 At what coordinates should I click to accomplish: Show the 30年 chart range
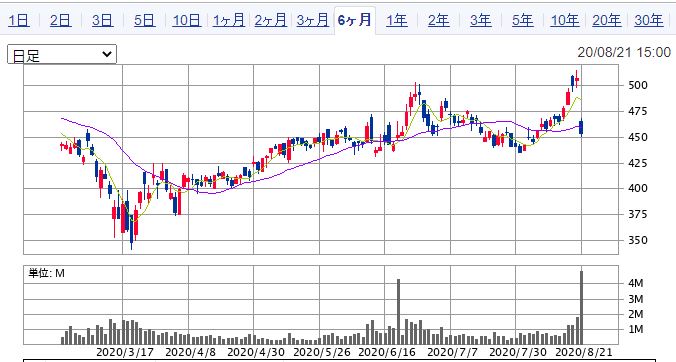[x=648, y=20]
